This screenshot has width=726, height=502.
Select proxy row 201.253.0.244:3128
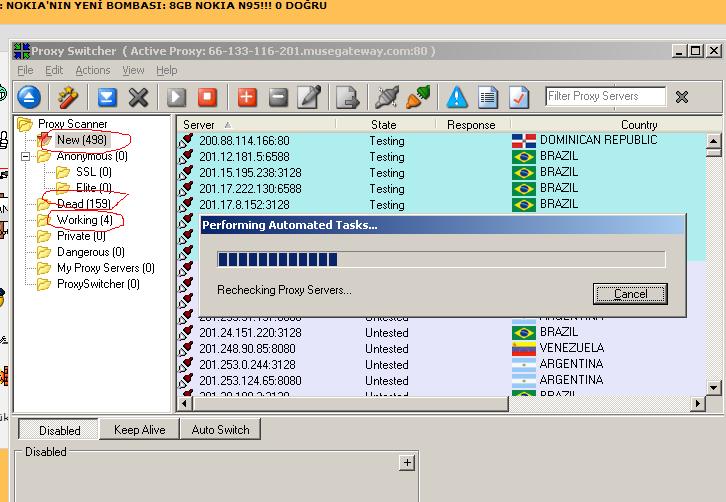coord(442,364)
